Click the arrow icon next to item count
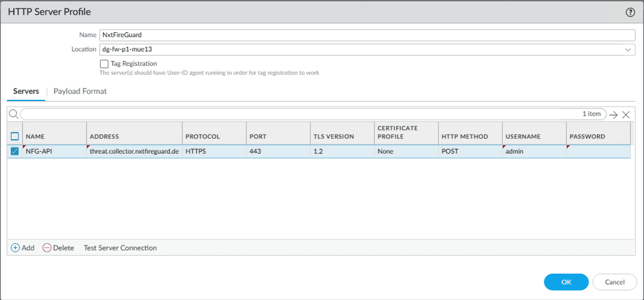The image size is (644, 300). coord(613,115)
